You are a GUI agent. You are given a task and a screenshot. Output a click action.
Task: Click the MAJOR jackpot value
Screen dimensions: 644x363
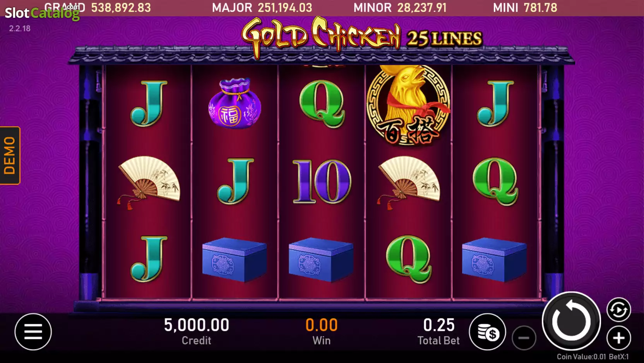(x=285, y=7)
